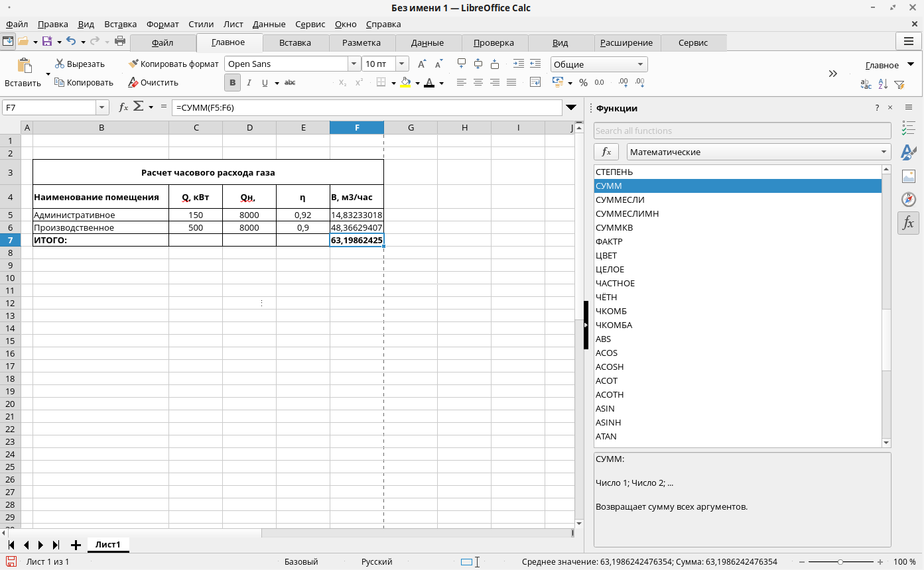Click the Sort ascending A-Z icon

pyautogui.click(x=883, y=84)
